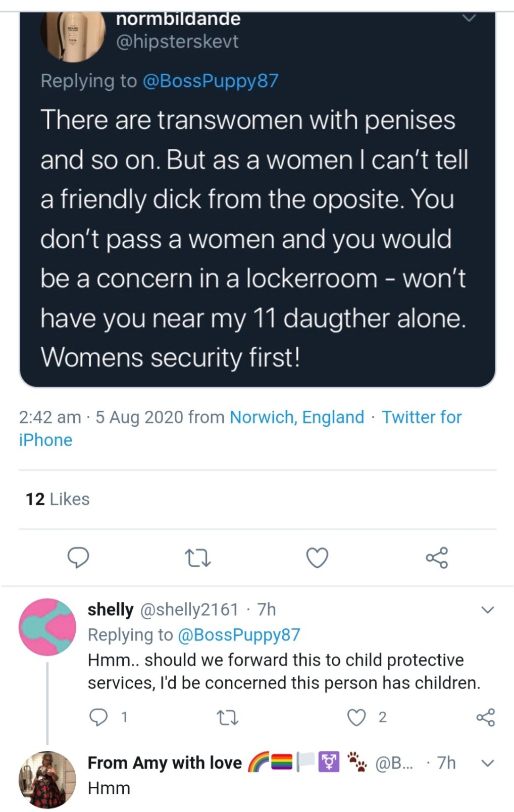Share the main tweet

(x=437, y=558)
